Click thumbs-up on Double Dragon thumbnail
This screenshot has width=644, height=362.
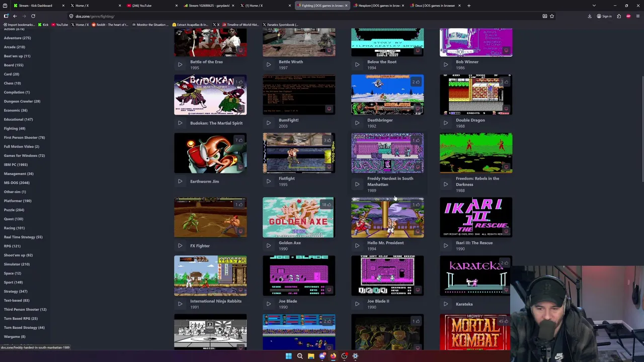click(x=505, y=82)
